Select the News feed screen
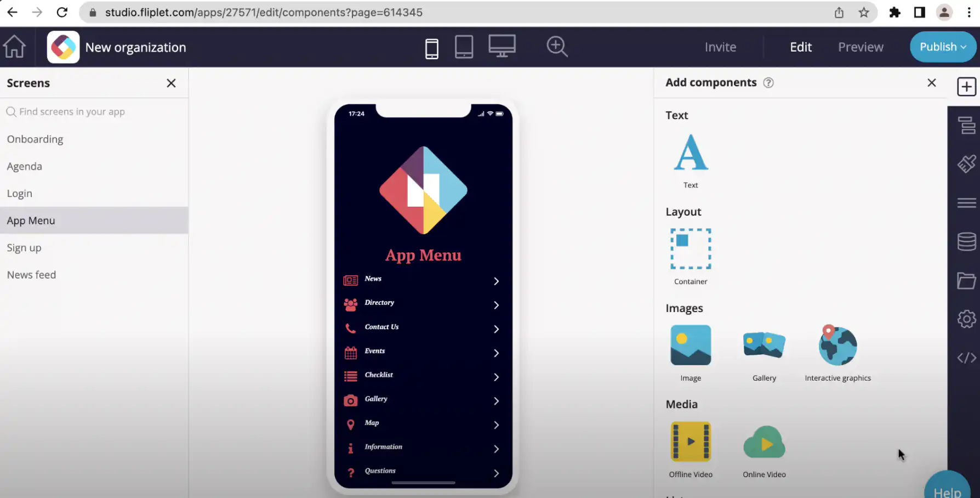 94,275
